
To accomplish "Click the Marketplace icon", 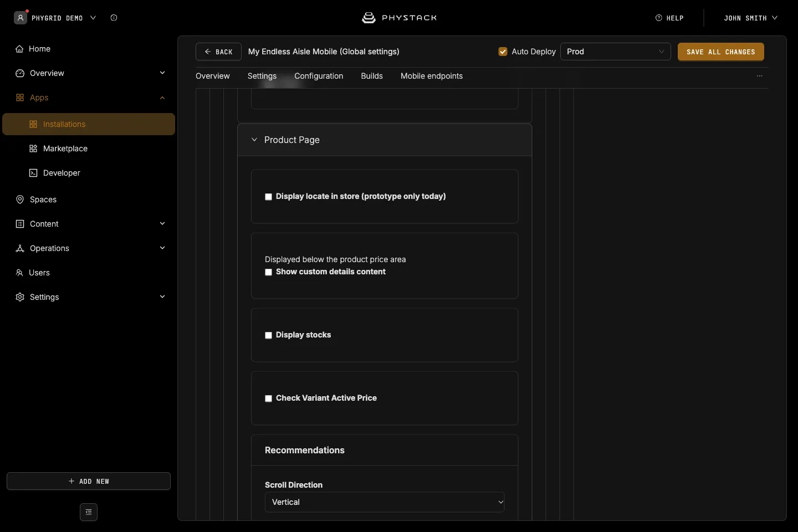I will [x=33, y=149].
